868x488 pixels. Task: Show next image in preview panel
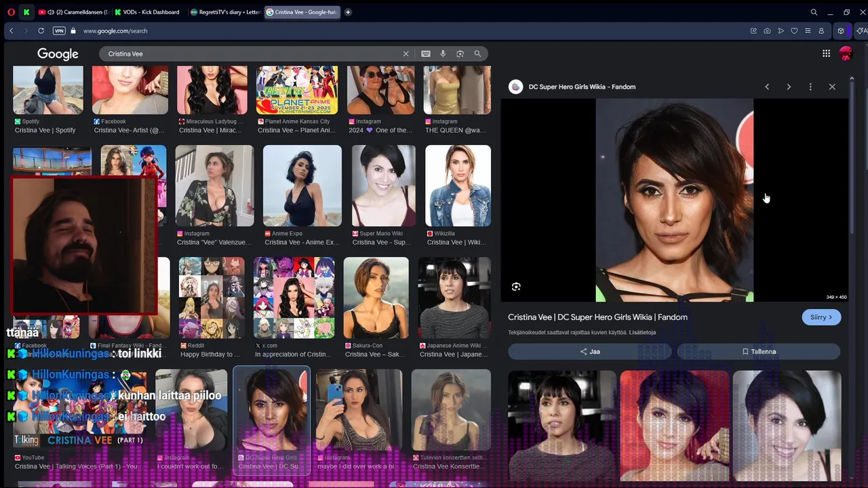[789, 87]
